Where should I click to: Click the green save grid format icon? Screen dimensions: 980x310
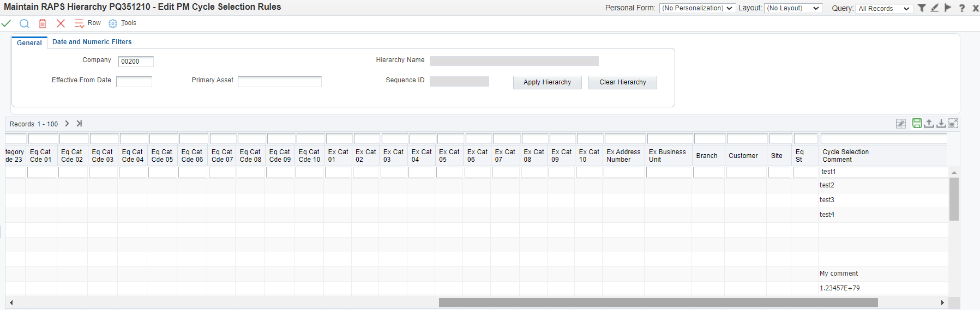(917, 124)
